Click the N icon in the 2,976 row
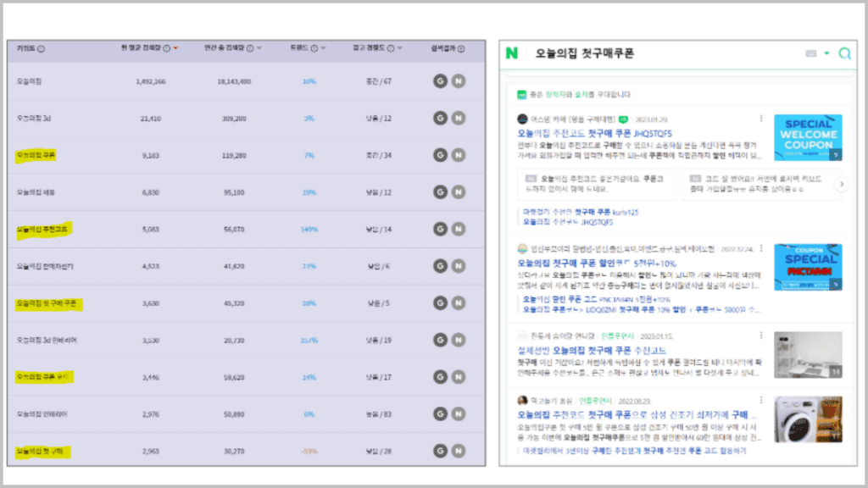The image size is (868, 488). point(459,413)
